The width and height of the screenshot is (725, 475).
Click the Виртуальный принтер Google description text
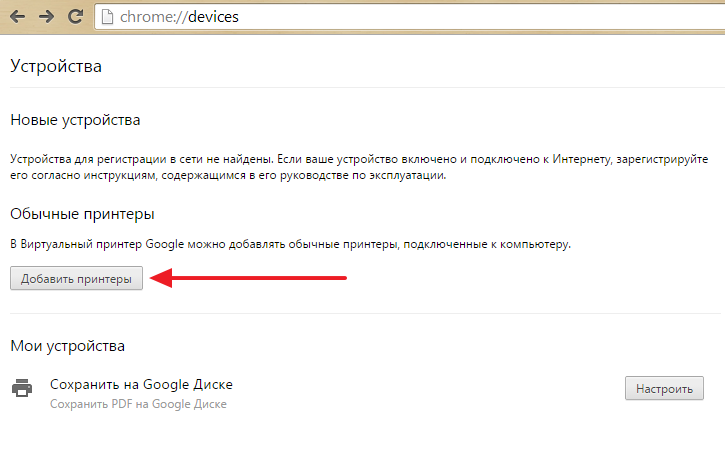click(290, 244)
